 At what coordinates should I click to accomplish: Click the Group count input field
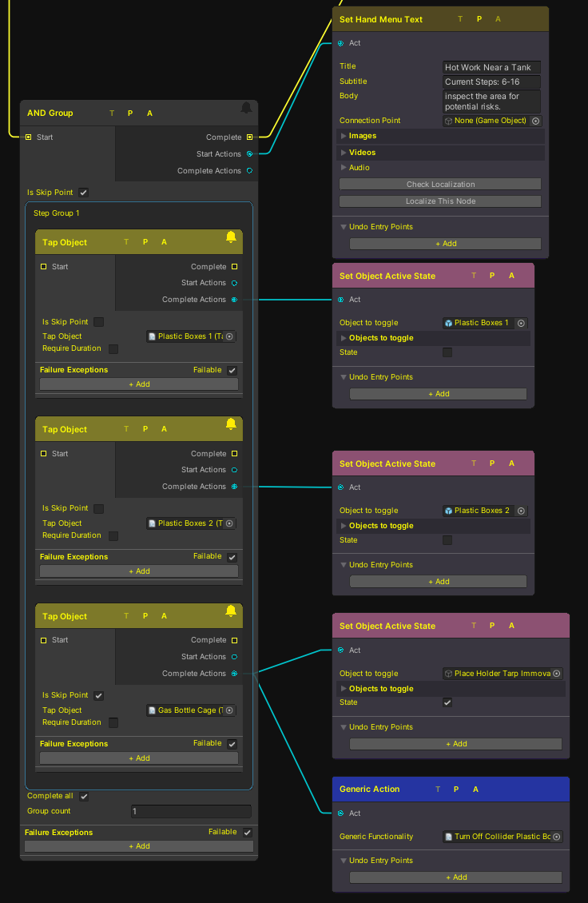[x=191, y=812]
